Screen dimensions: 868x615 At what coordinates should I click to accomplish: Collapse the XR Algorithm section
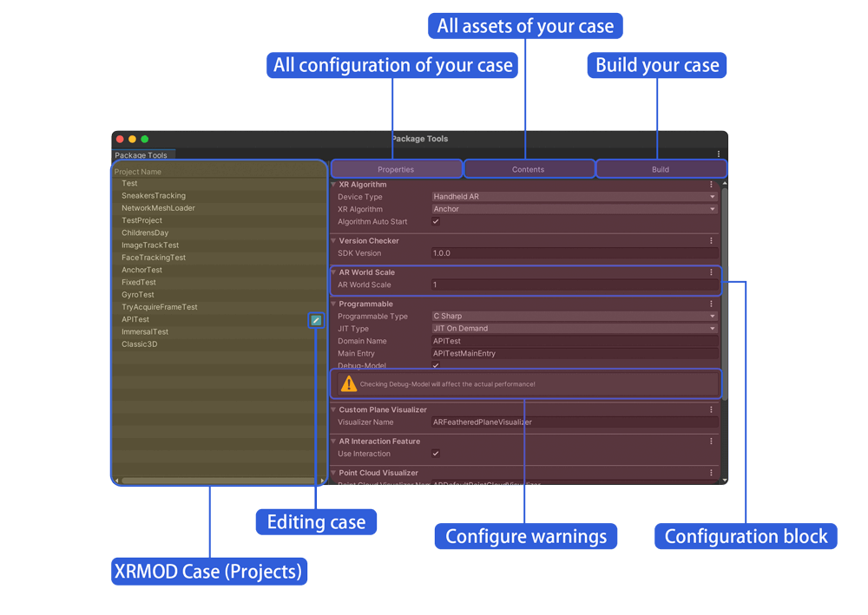333,184
